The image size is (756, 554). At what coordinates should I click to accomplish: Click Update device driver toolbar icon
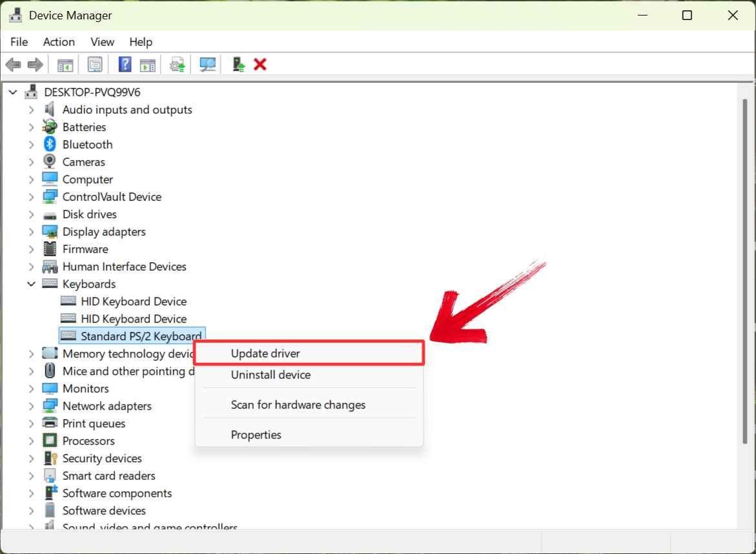point(178,65)
